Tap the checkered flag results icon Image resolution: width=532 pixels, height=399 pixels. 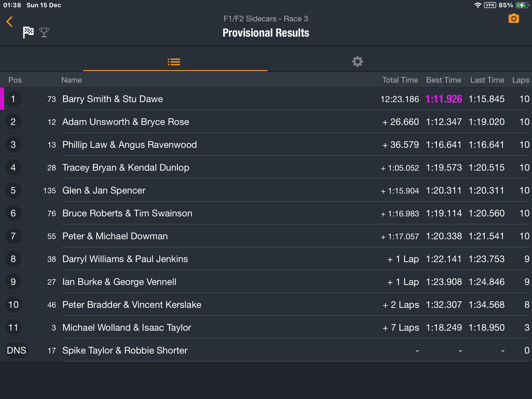click(x=28, y=32)
